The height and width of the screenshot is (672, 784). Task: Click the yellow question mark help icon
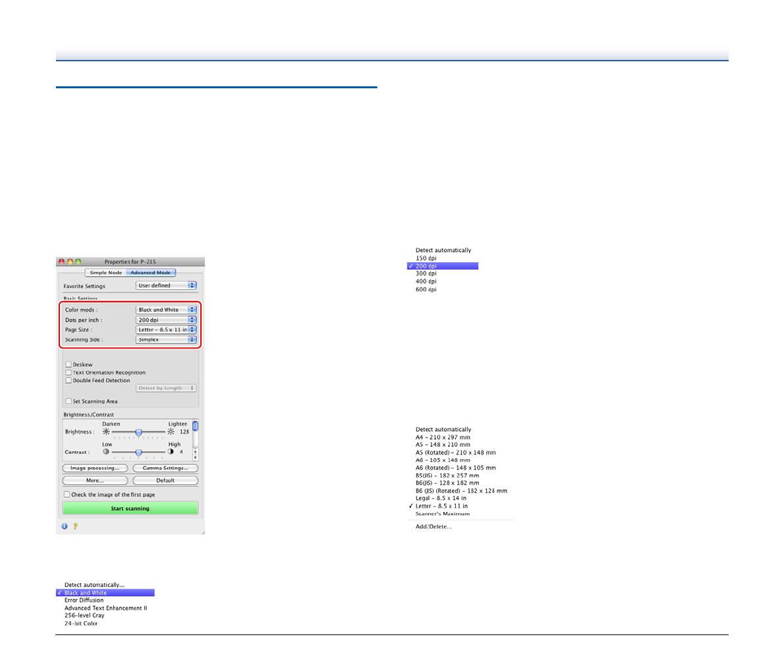point(75,526)
